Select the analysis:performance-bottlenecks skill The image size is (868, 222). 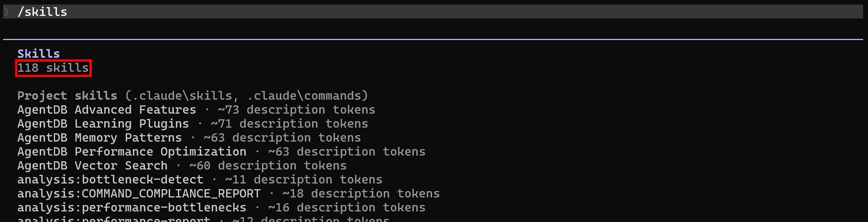click(132, 208)
